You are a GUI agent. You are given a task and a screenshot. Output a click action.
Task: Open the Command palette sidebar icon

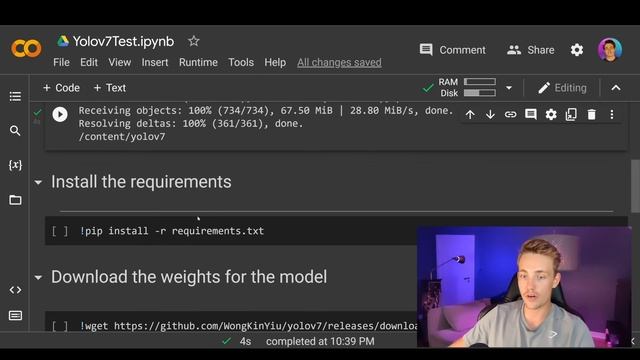pos(15,316)
